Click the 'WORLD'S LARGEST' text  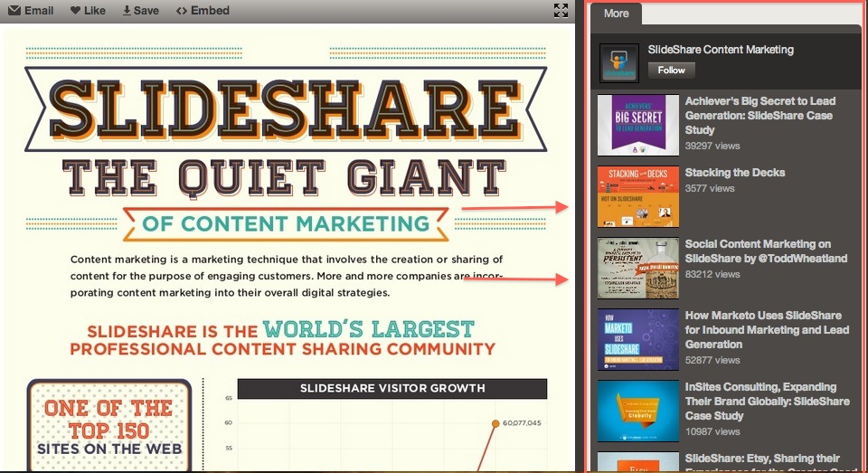369,329
